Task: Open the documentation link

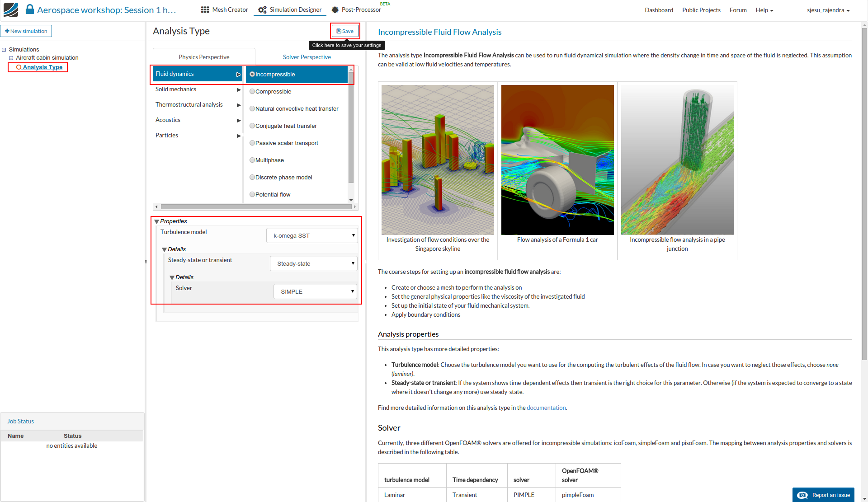Action: pos(546,408)
